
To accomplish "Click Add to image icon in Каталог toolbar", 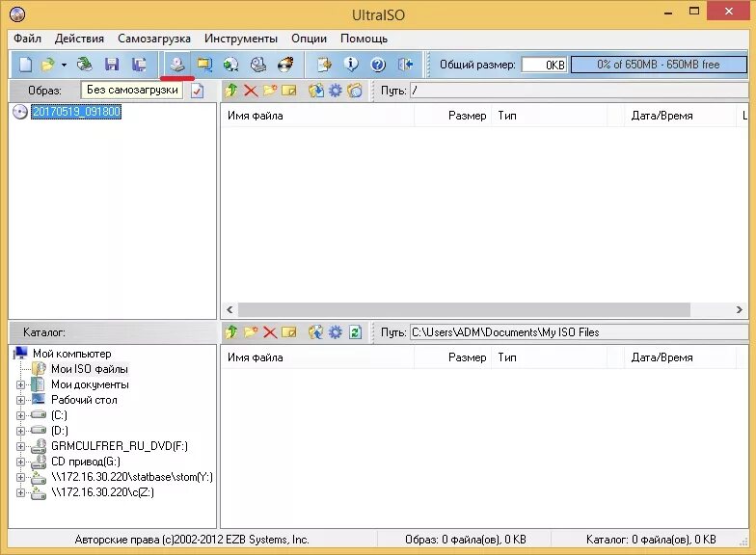I will (316, 331).
